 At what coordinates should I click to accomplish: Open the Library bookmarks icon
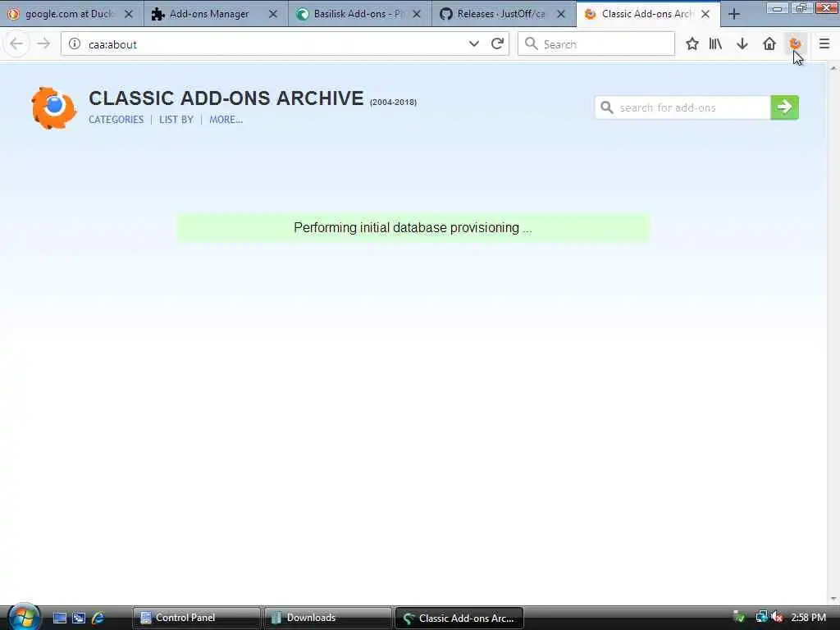[715, 44]
